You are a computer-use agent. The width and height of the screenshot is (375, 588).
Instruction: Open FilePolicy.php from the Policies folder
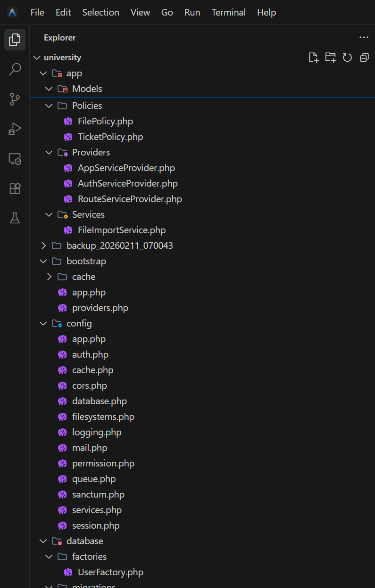105,121
